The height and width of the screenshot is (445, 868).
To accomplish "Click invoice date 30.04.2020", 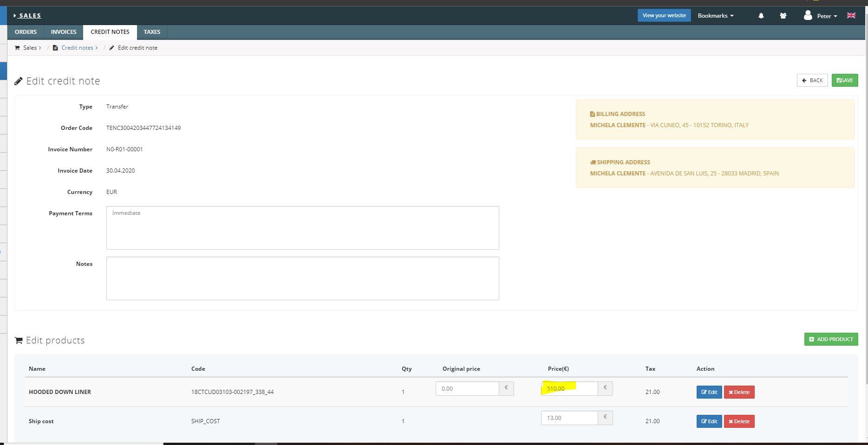I will [x=120, y=171].
